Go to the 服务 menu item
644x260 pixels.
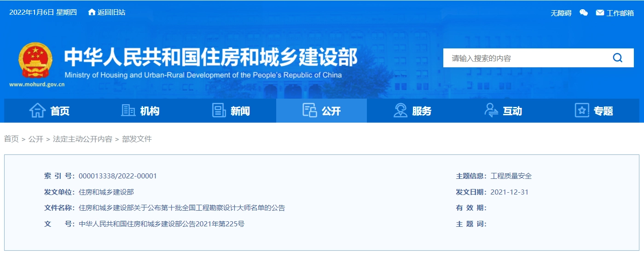click(422, 111)
